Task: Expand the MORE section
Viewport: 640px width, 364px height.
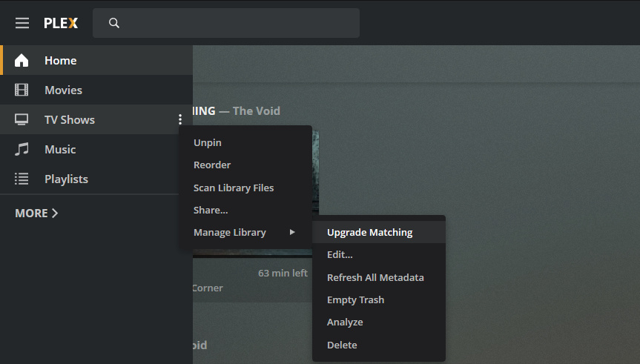Action: [x=37, y=213]
